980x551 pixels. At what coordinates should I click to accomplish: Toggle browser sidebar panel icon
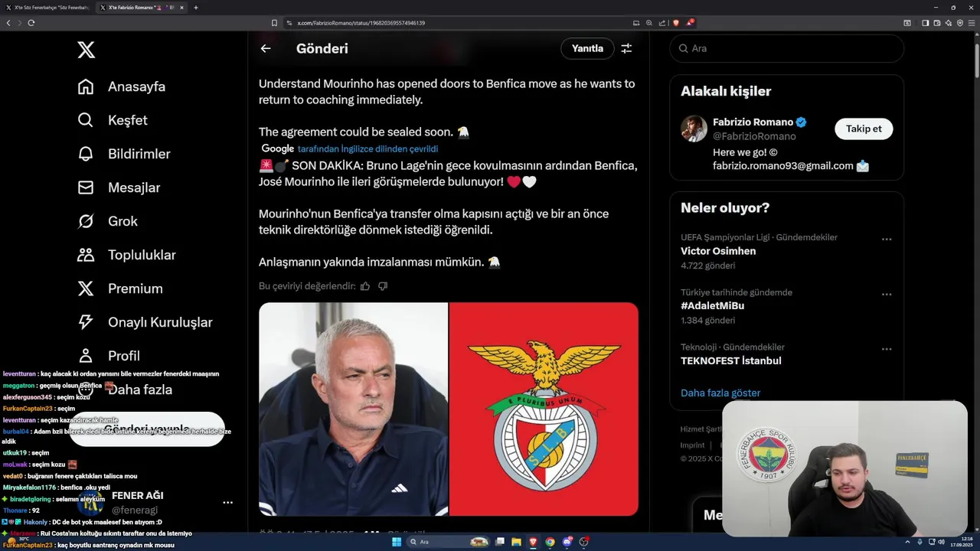click(x=925, y=23)
